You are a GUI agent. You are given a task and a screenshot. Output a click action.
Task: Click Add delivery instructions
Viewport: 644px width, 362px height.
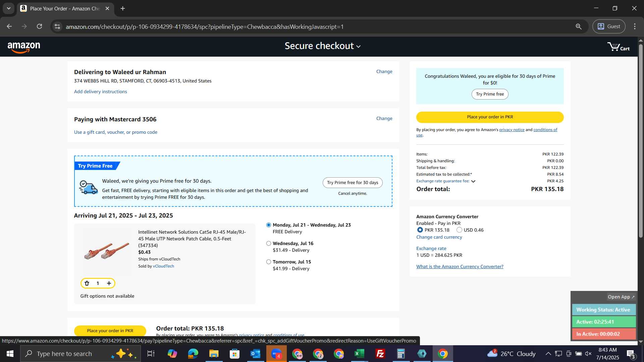pos(100,92)
